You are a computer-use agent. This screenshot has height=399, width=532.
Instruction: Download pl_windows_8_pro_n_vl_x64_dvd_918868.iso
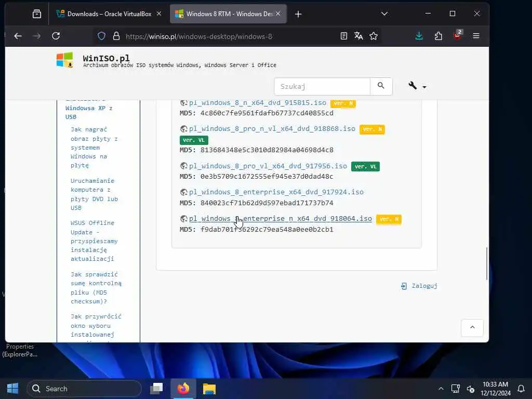272,129
